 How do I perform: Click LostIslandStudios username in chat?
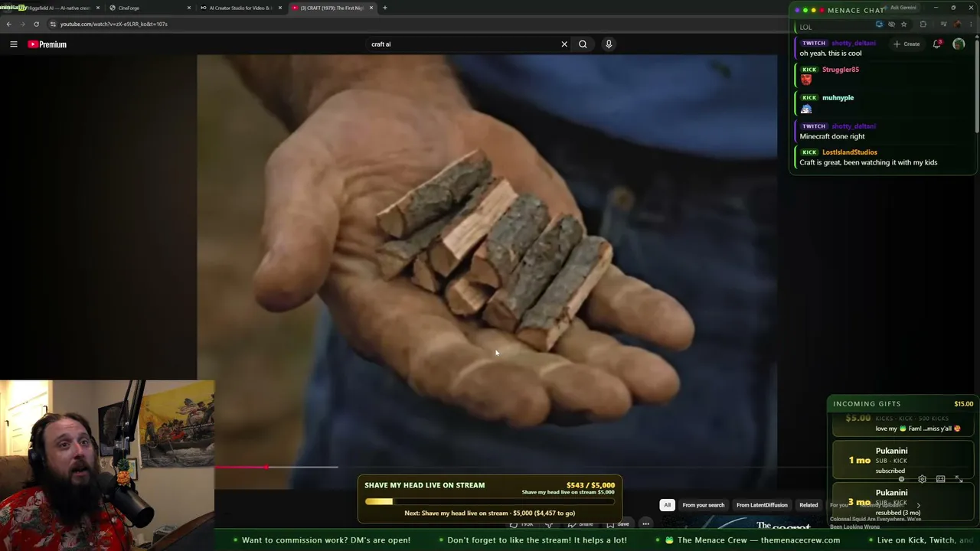850,152
